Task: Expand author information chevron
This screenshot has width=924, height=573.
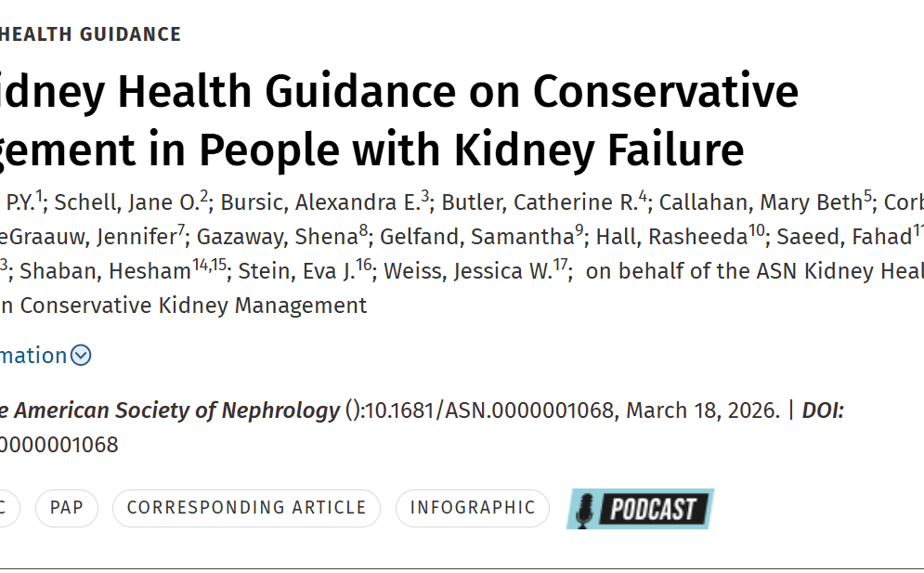Action: (81, 355)
